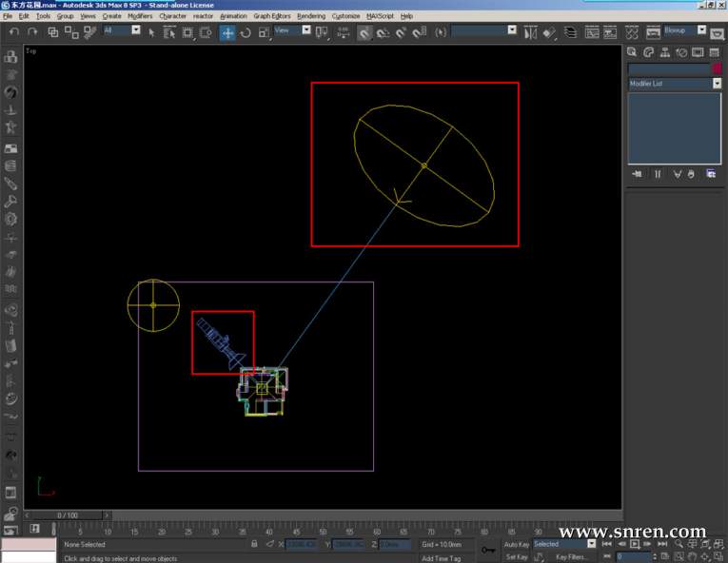Viewport: 728px width, 563px height.
Task: Click the Auto Key button
Action: (517, 544)
